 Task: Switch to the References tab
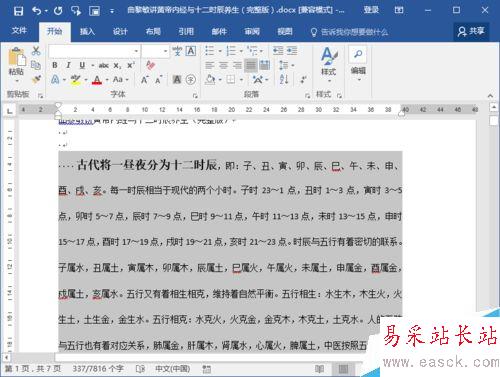pyautogui.click(x=186, y=32)
